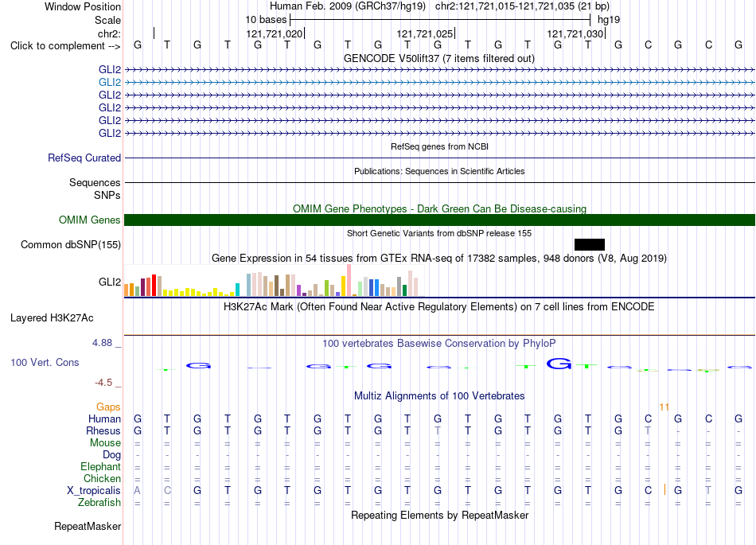The width and height of the screenshot is (756, 545).
Task: Click the SNPs track label
Action: click(107, 195)
